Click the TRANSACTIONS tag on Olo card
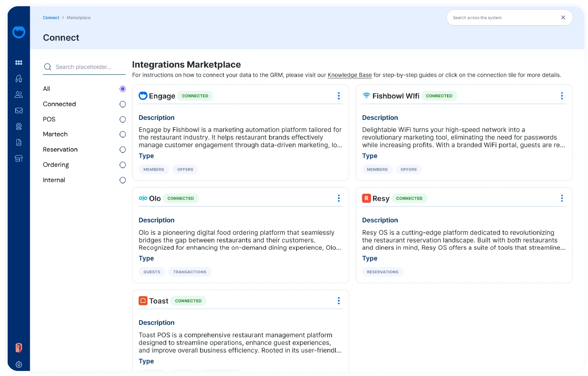The height and width of the screenshot is (376, 588). click(190, 272)
